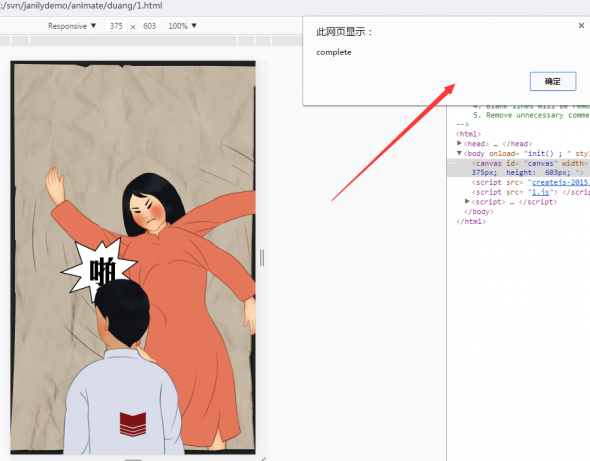Click the height field showing 603

tap(149, 26)
